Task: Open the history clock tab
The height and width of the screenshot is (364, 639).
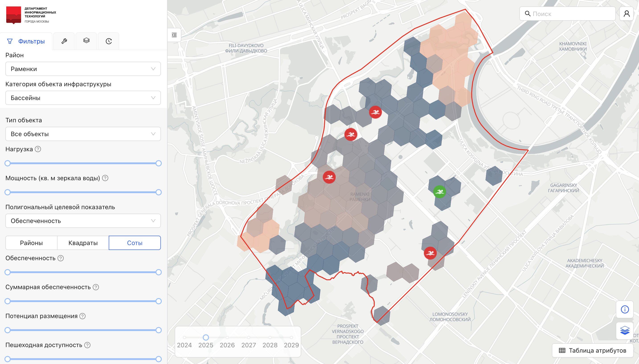Action: tap(109, 41)
